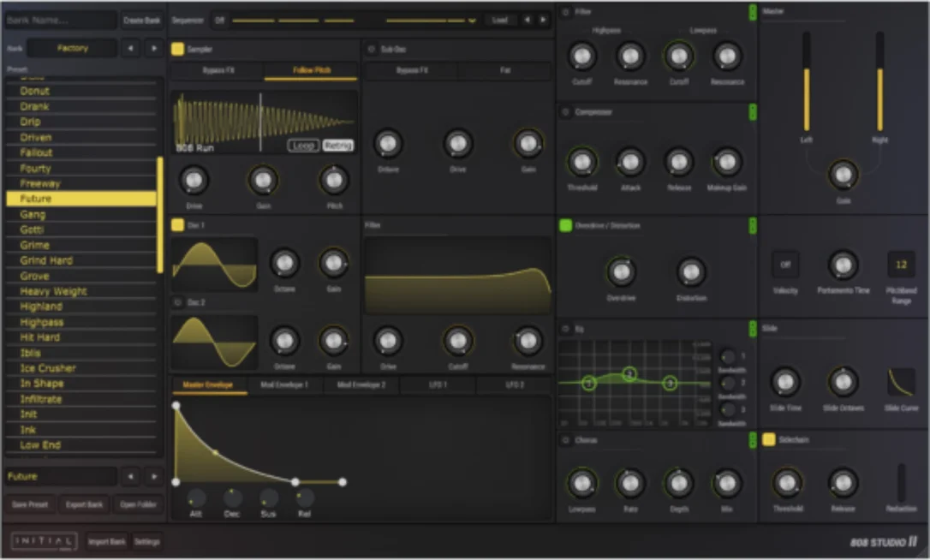The image size is (930, 560).
Task: Click the Osc 2 Gain knob
Action: 334,341
